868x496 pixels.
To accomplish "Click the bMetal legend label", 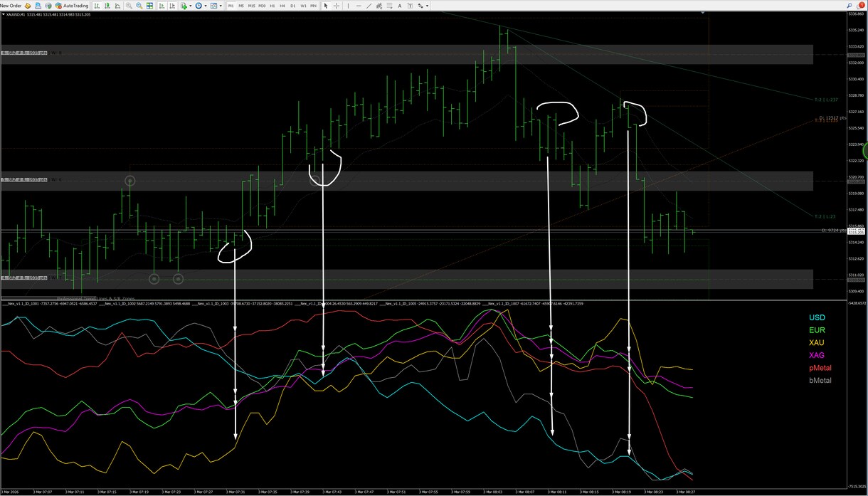I will [x=820, y=381].
